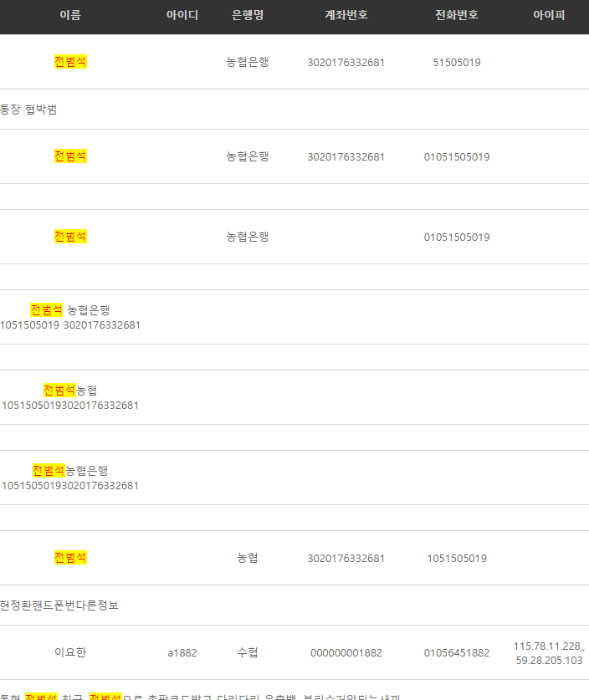Click the third row's 농협은행 bank cell
The image size is (589, 700).
pyautogui.click(x=248, y=237)
